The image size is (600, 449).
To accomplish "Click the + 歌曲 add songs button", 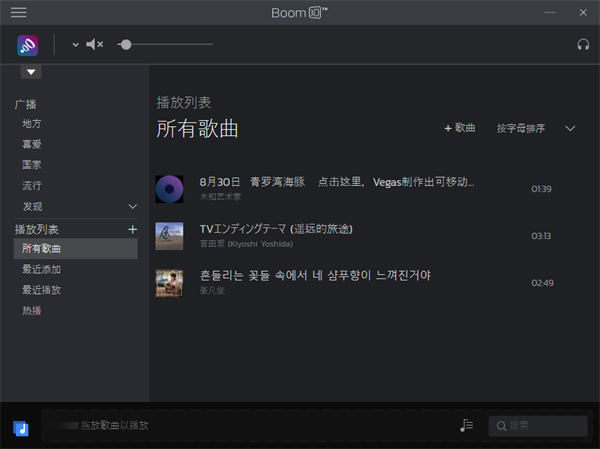I will (x=460, y=128).
